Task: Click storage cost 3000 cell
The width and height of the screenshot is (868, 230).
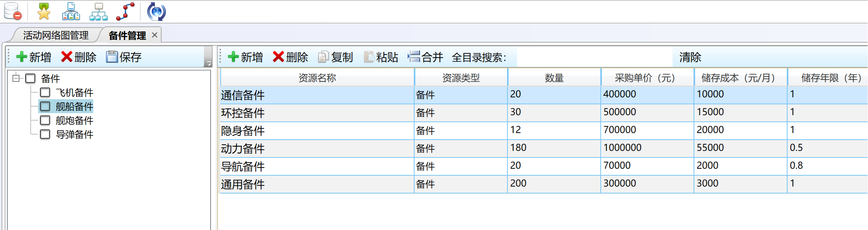Action: coord(741,184)
